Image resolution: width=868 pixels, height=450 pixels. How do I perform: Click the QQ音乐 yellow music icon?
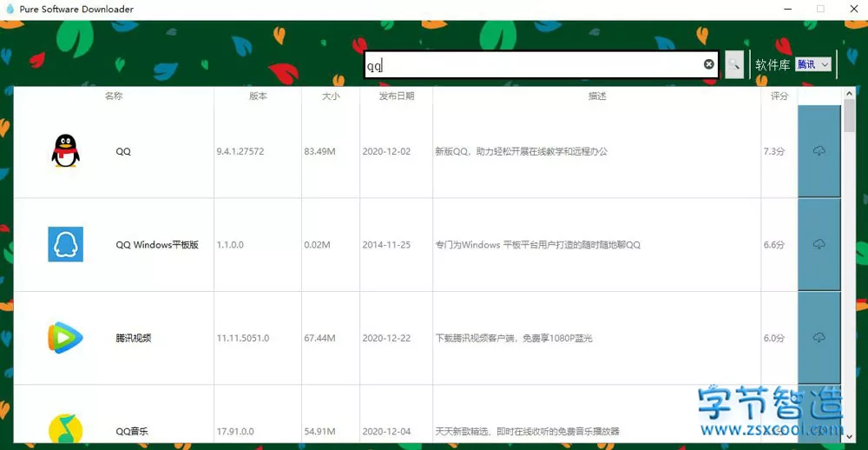(x=65, y=430)
